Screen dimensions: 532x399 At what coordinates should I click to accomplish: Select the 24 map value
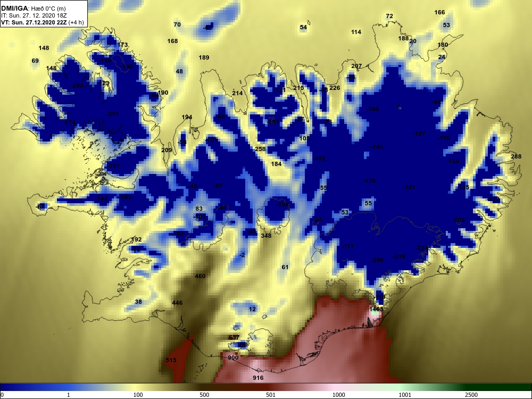(x=442, y=57)
